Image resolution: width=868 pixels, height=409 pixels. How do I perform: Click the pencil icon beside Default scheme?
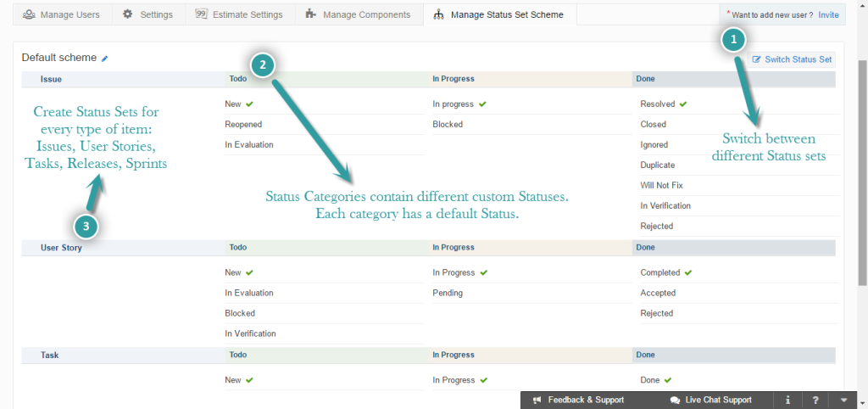[105, 59]
